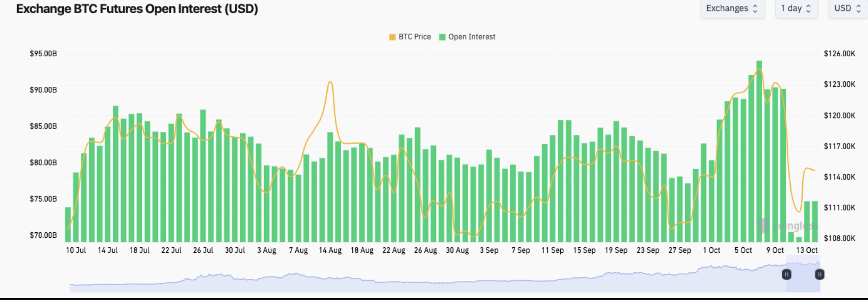Image resolution: width=868 pixels, height=300 pixels.
Task: Grab the left range slider handle
Action: click(x=787, y=274)
